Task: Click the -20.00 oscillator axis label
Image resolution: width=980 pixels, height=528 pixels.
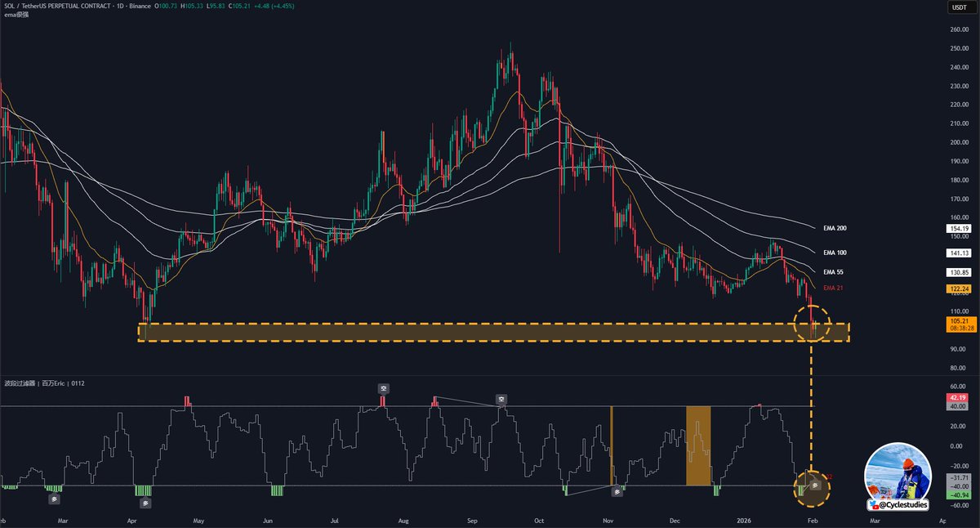Action: click(x=959, y=466)
